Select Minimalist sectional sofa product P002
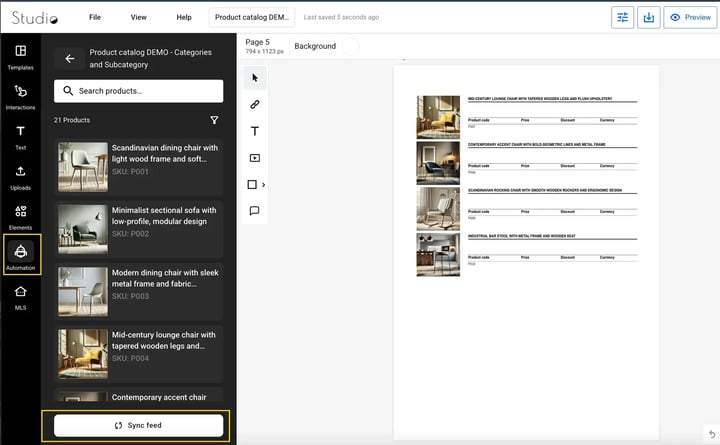 139,229
